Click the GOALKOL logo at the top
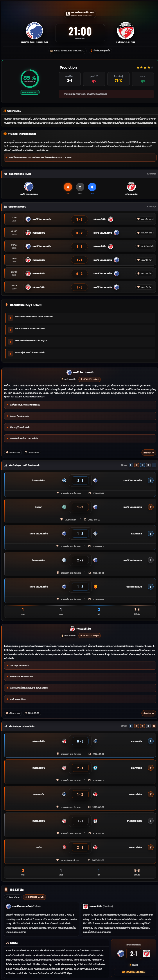 pyautogui.click(x=68, y=14)
